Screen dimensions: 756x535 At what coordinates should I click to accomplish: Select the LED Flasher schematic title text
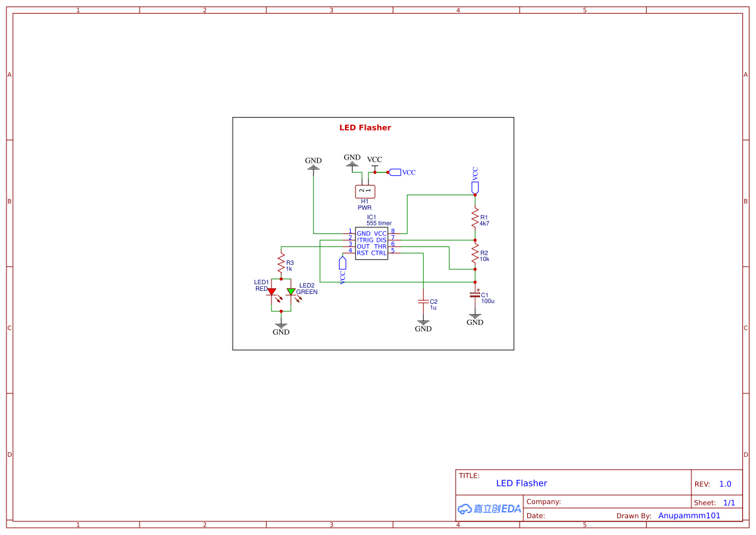(365, 127)
